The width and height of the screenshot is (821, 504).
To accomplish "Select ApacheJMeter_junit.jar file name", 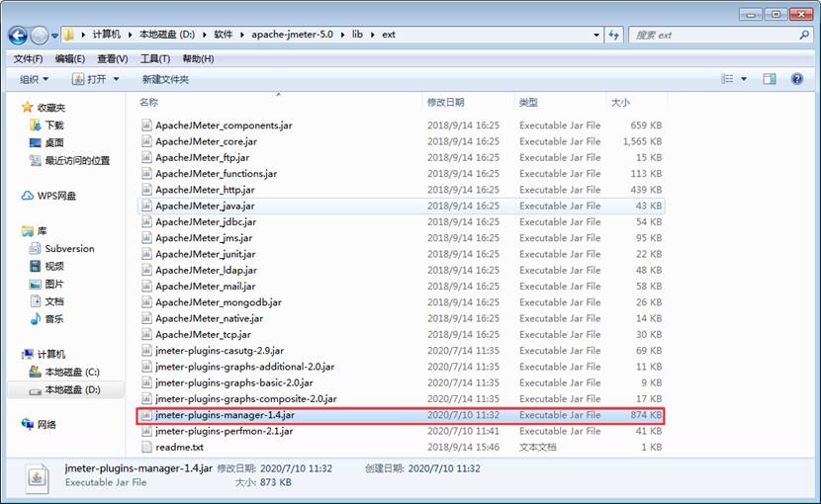I will pos(206,254).
